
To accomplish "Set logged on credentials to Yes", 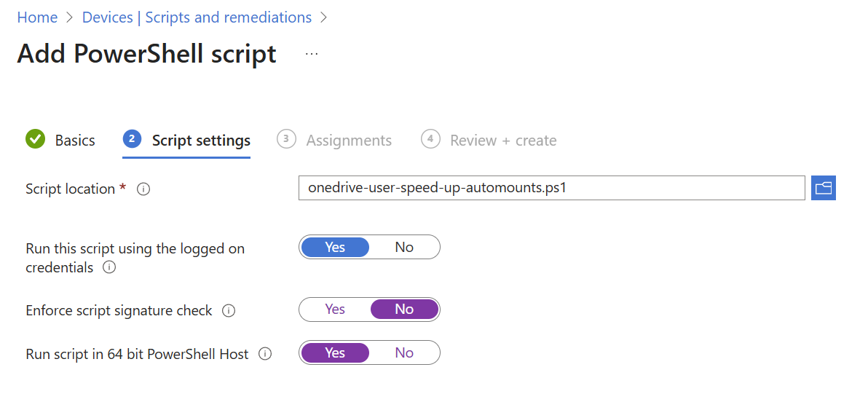I will click(x=335, y=248).
